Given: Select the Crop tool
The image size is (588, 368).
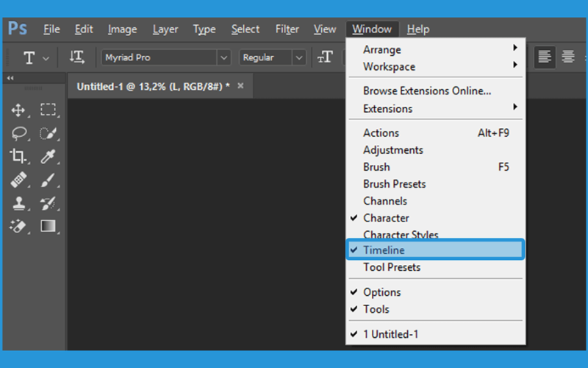Looking at the screenshot, I should pos(18,156).
